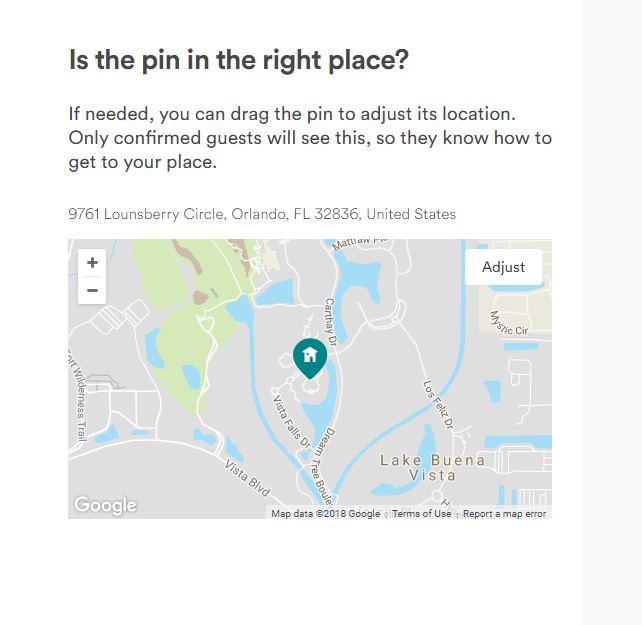This screenshot has width=642, height=625.
Task: Open the Terms of Use link
Action: tap(421, 514)
